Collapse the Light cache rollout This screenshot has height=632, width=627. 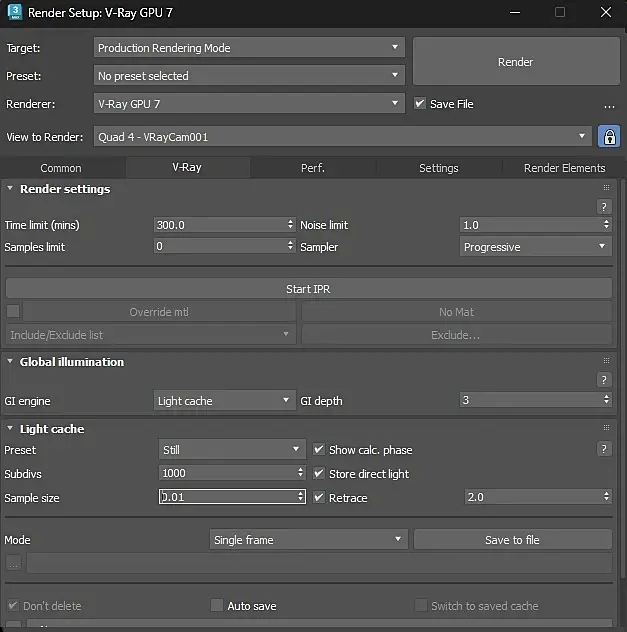(x=10, y=429)
